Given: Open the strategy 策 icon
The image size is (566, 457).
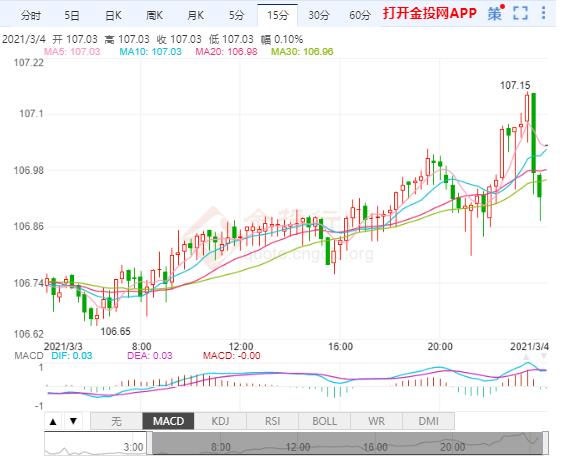Looking at the screenshot, I should coord(495,14).
